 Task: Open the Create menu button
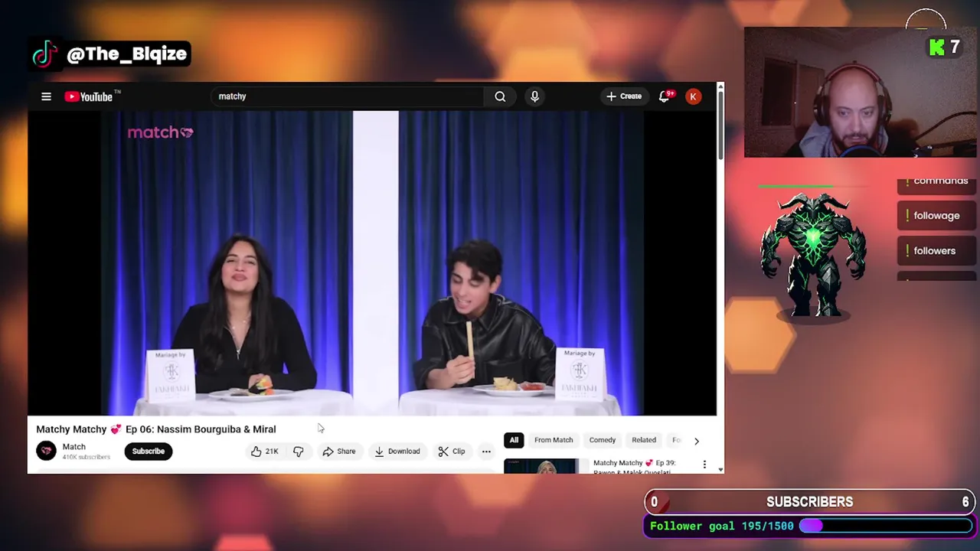[x=624, y=96]
